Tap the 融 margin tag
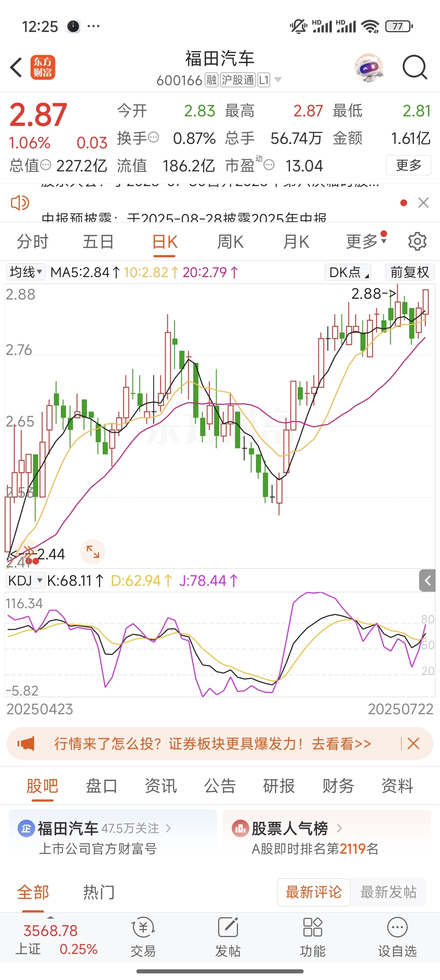 pos(211,80)
